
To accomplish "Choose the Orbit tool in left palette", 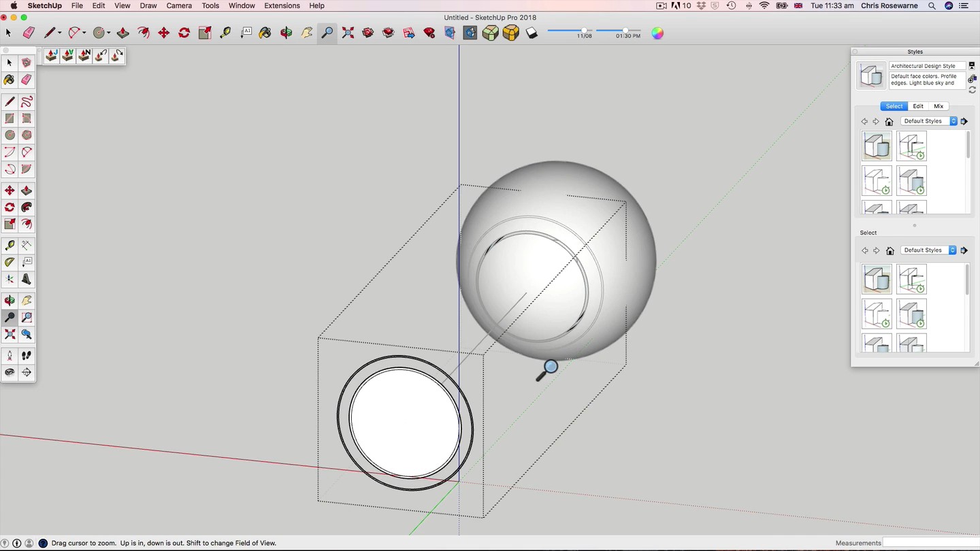I will pyautogui.click(x=10, y=300).
